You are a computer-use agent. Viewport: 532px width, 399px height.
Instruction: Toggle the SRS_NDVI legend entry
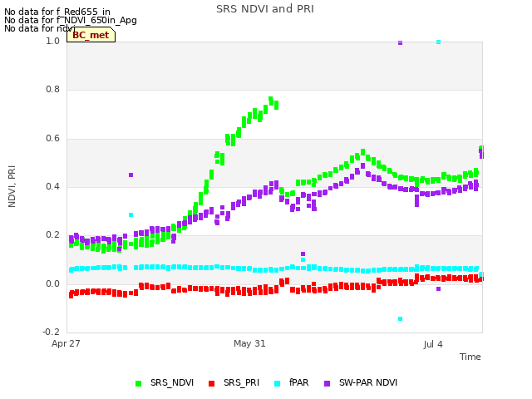[x=165, y=382]
